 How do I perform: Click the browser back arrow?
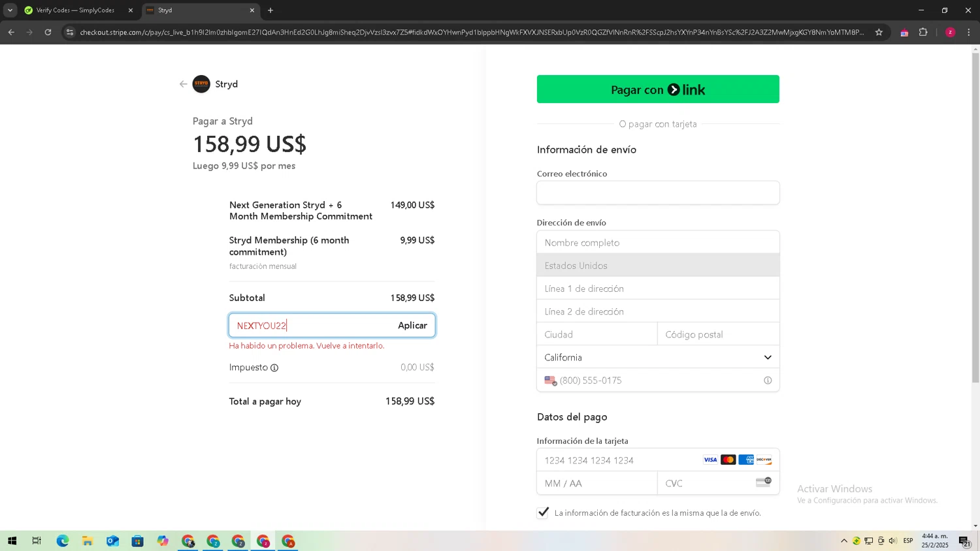(x=11, y=32)
